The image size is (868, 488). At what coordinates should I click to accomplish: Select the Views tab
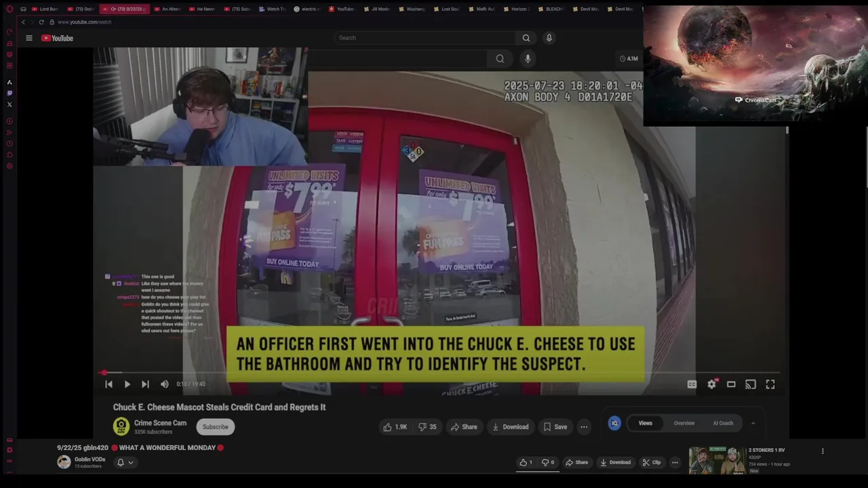click(645, 423)
